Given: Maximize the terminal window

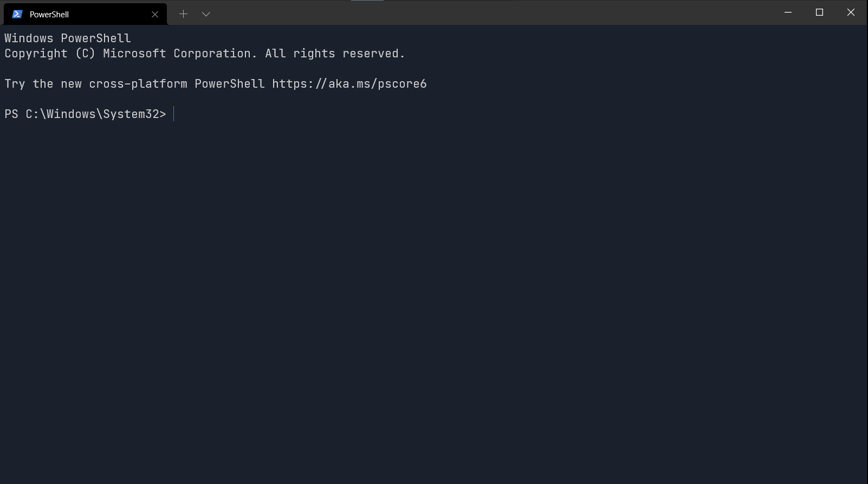Looking at the screenshot, I should (819, 12).
